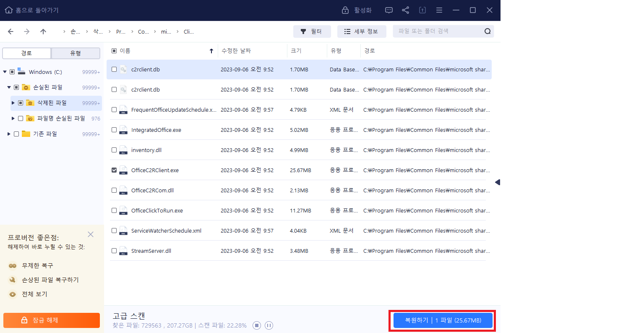Click the share icon in the title bar

(405, 10)
